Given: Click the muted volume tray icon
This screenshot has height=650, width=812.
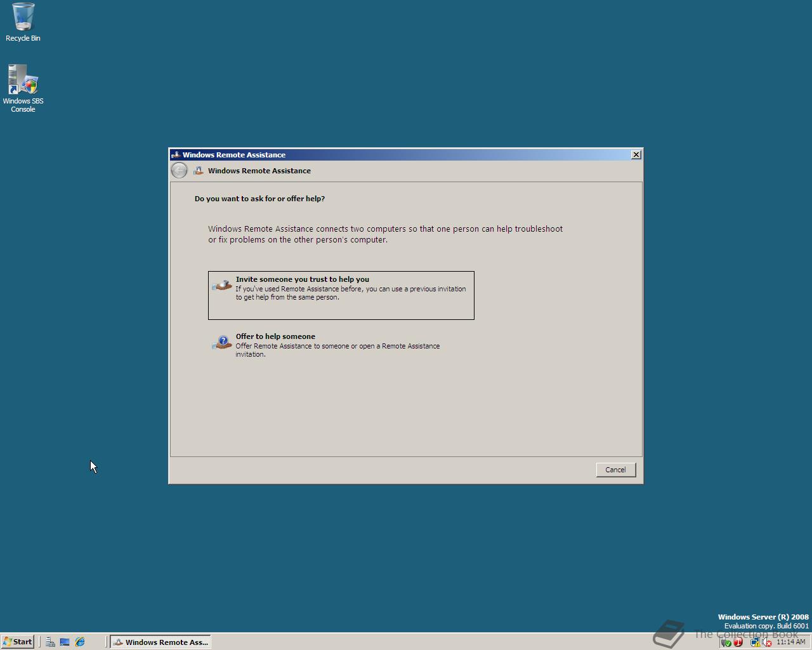Looking at the screenshot, I should 767,642.
